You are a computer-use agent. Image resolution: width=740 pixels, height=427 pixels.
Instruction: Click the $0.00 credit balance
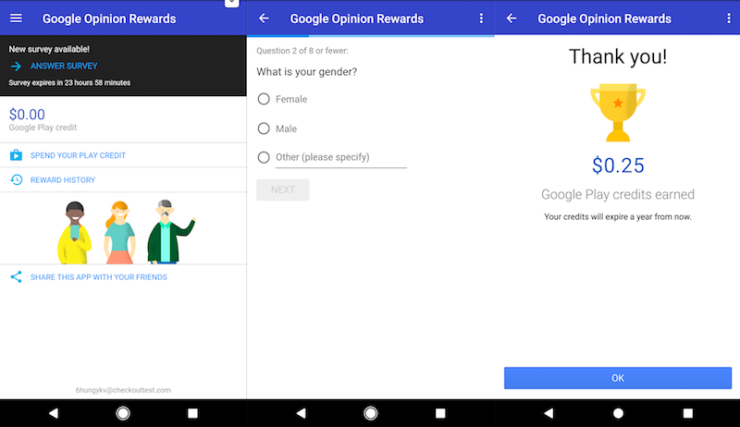coord(27,114)
